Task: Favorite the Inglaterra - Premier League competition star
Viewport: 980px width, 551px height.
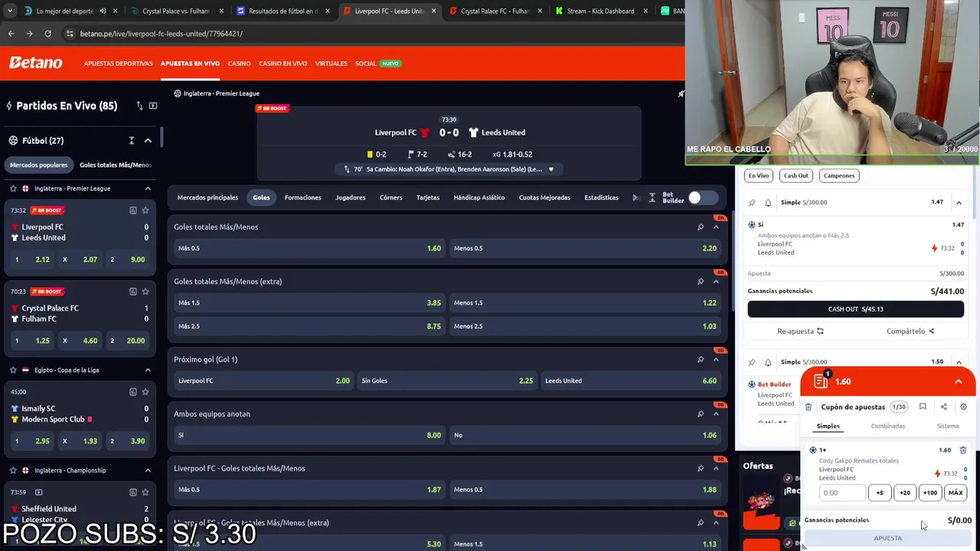Action: pos(13,188)
